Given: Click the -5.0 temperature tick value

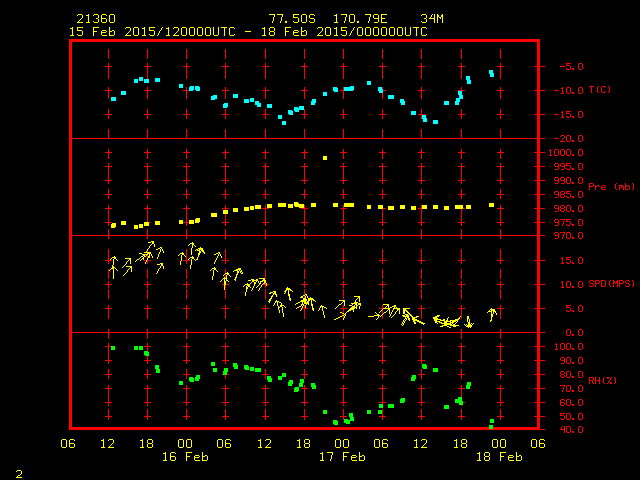Looking at the screenshot, I should tap(571, 67).
